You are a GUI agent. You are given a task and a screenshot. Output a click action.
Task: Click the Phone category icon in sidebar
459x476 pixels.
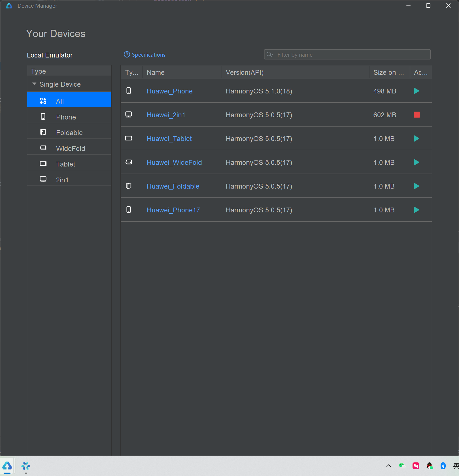coord(43,116)
